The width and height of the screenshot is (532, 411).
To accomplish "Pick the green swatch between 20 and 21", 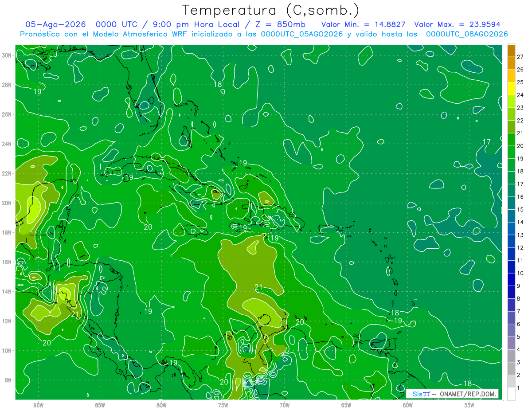I will (x=511, y=139).
